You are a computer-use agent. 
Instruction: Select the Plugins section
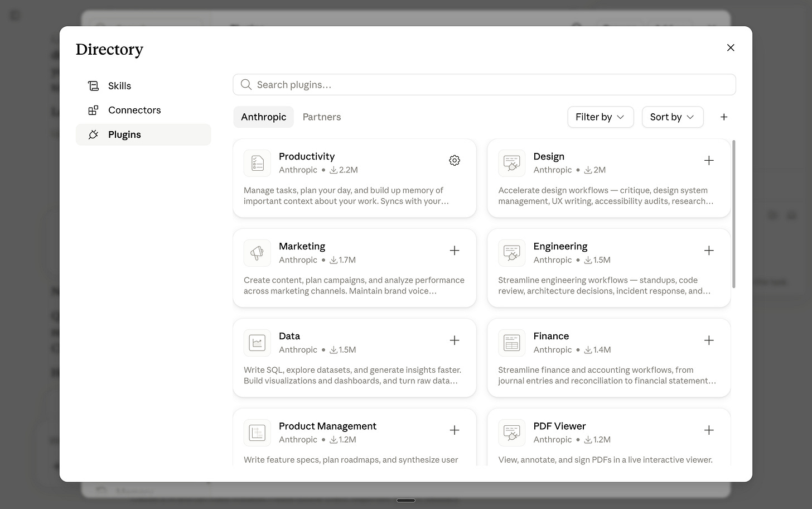143,135
